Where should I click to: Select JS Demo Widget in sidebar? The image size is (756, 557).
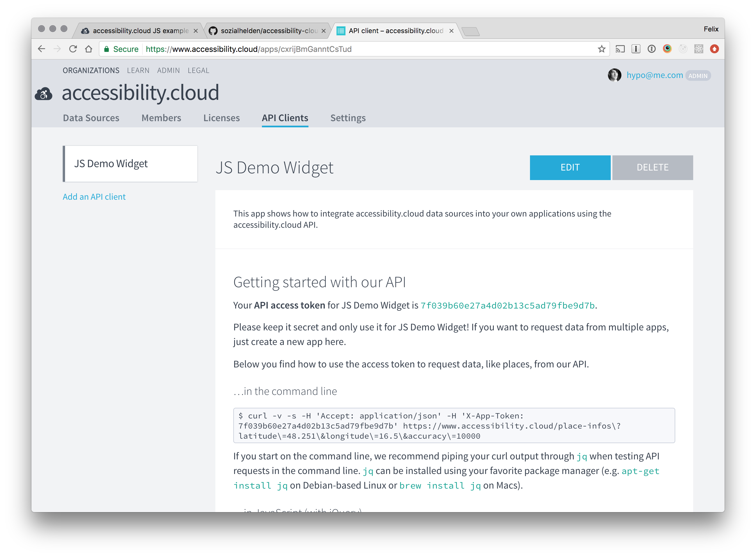pyautogui.click(x=130, y=164)
